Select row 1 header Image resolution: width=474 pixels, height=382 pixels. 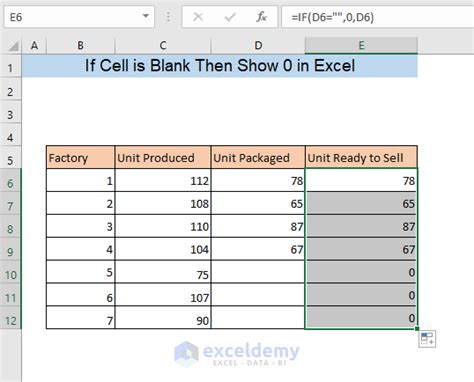(11, 67)
